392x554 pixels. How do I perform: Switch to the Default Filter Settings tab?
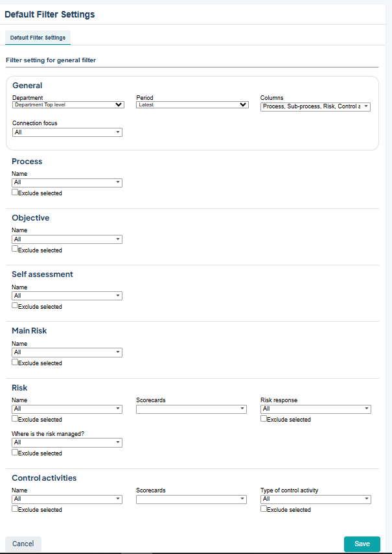38,38
